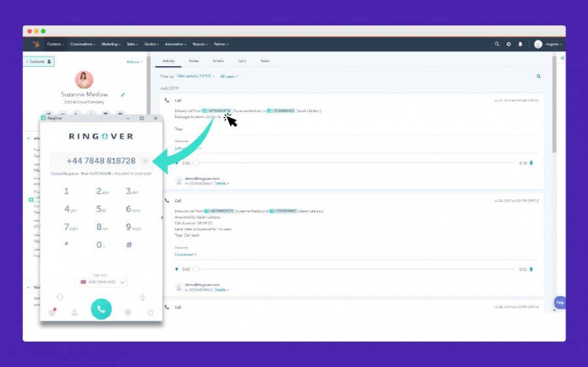Open the Call with number selector

pos(101,282)
